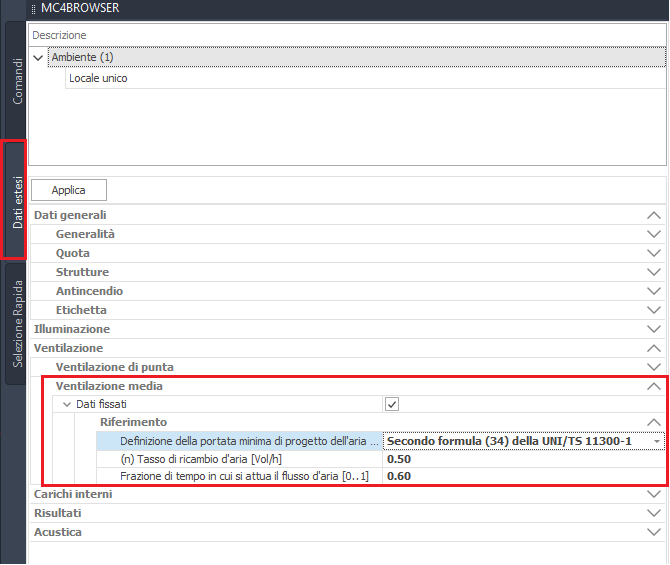Click the MC4BROWSER panel grip handle
This screenshot has height=565, width=670.
pyautogui.click(x=34, y=9)
